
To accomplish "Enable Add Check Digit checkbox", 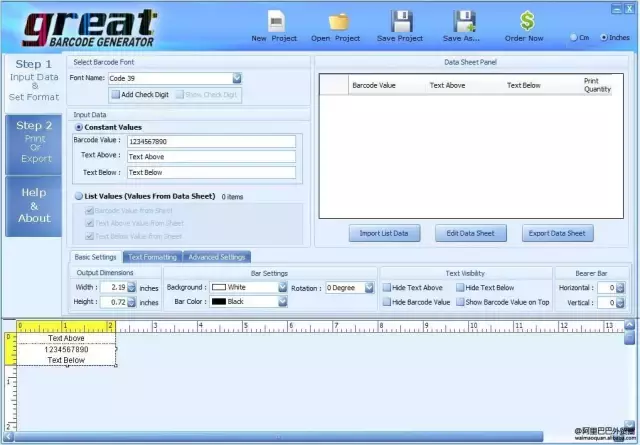I will point(116,95).
